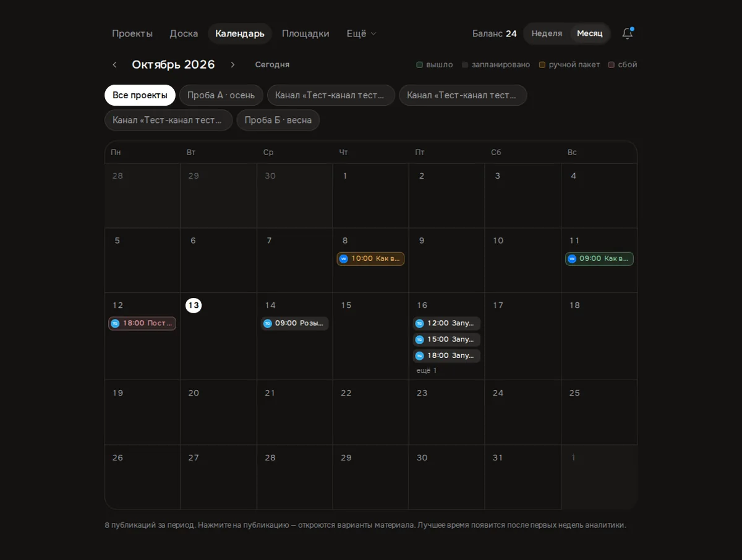Click the вышло legend swatch
This screenshot has width=742, height=560.
coord(419,65)
